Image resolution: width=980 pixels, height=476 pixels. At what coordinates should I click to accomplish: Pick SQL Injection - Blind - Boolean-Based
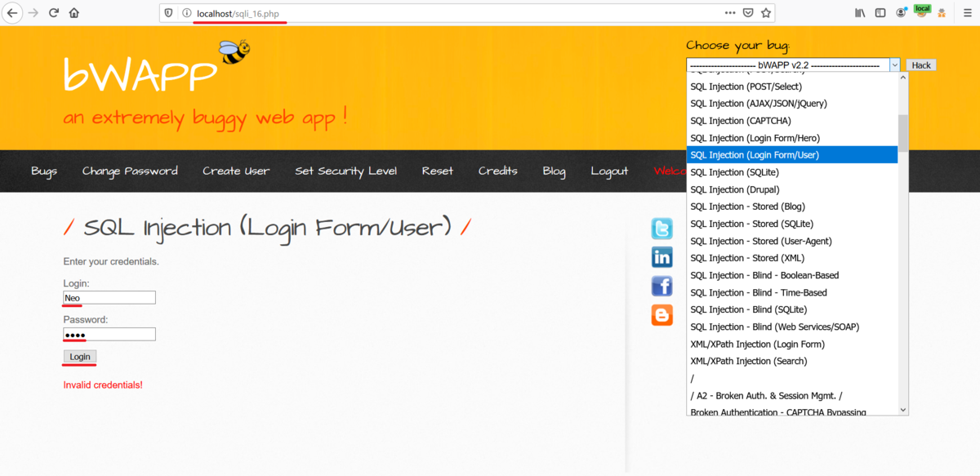(x=792, y=275)
